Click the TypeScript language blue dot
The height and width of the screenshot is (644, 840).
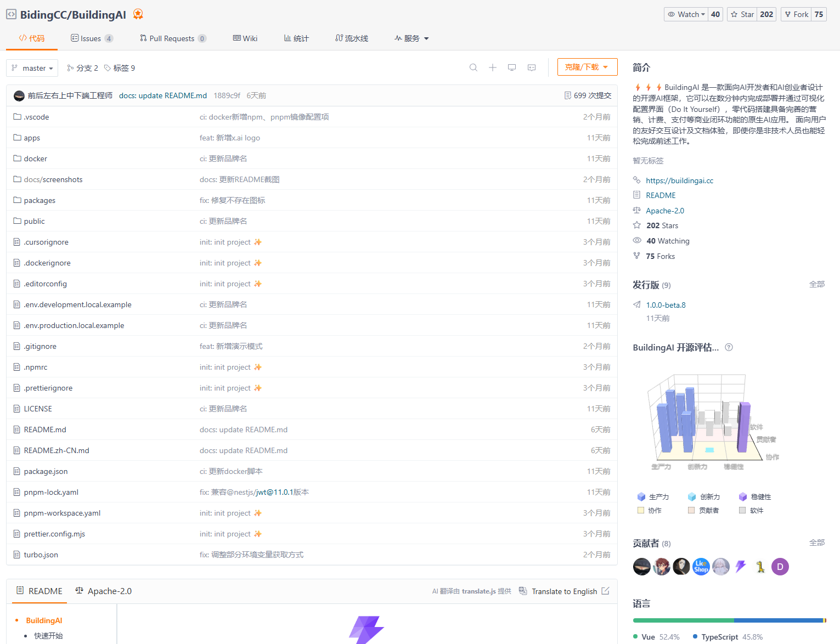[695, 637]
